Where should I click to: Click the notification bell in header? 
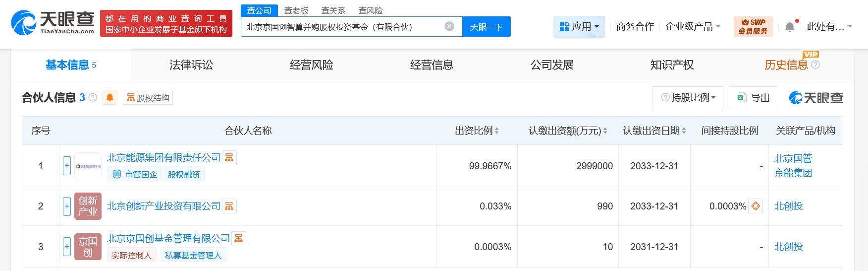pyautogui.click(x=790, y=27)
